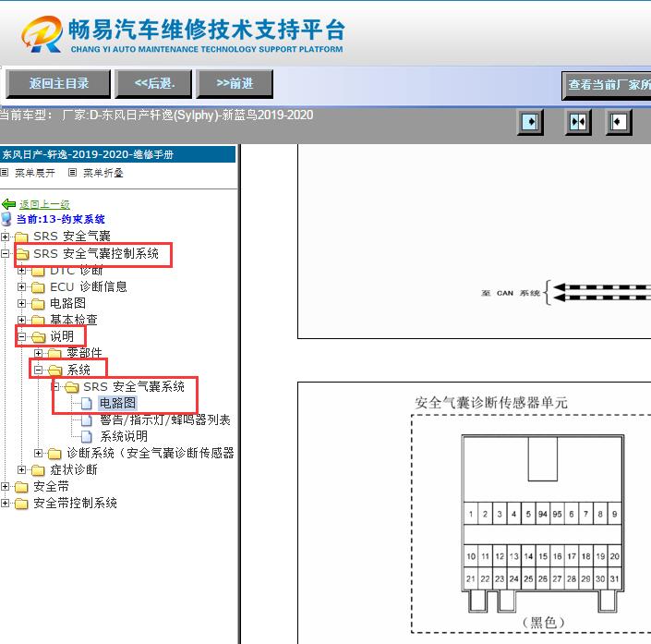Click the 安全气囊诊断传感器单元 connector diagram
This screenshot has height=644, width=651.
542,524
